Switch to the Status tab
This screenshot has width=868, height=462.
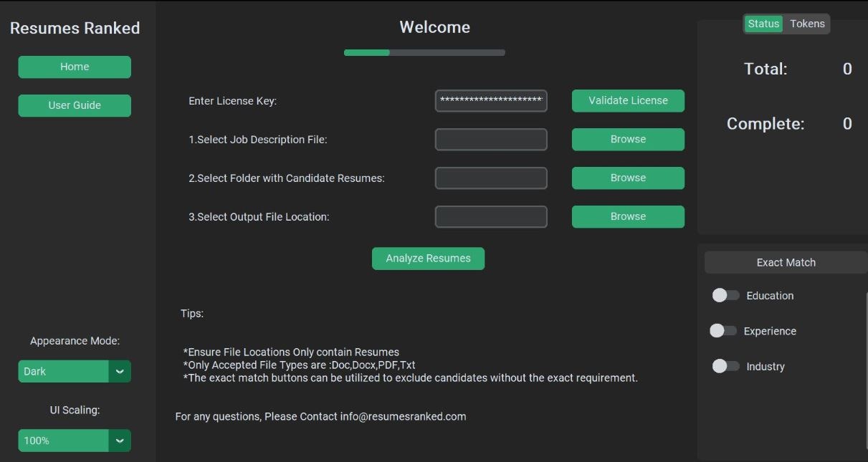click(763, 24)
